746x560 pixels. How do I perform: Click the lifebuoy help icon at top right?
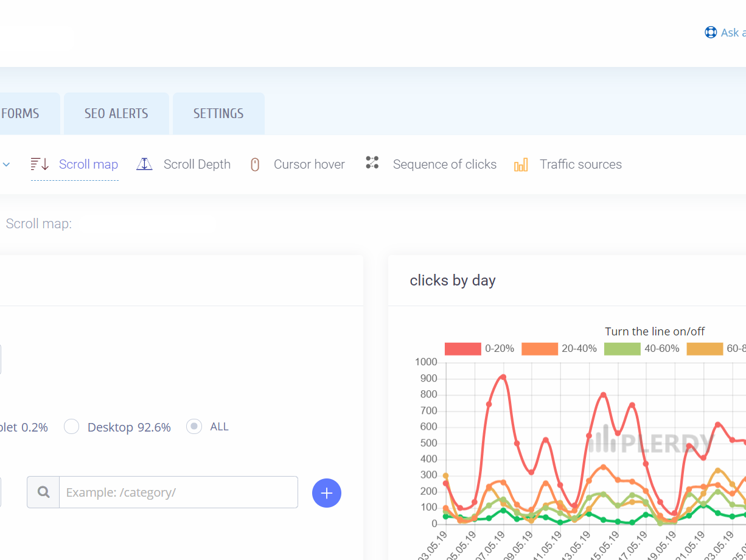[710, 32]
